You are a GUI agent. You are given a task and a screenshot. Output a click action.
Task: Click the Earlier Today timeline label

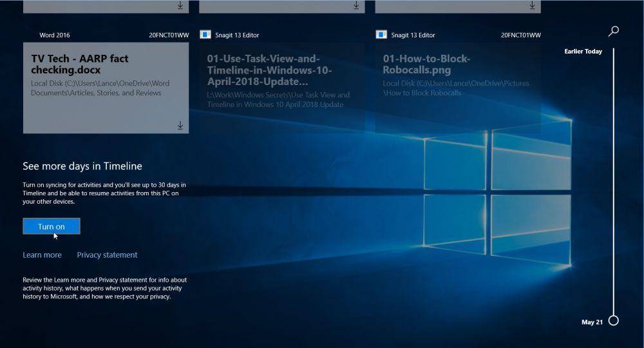click(583, 52)
